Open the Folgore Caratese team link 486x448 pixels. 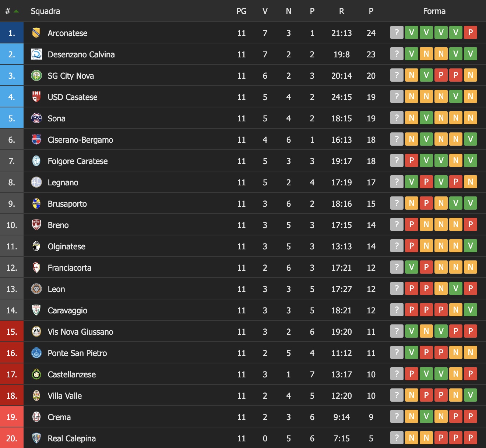click(78, 161)
